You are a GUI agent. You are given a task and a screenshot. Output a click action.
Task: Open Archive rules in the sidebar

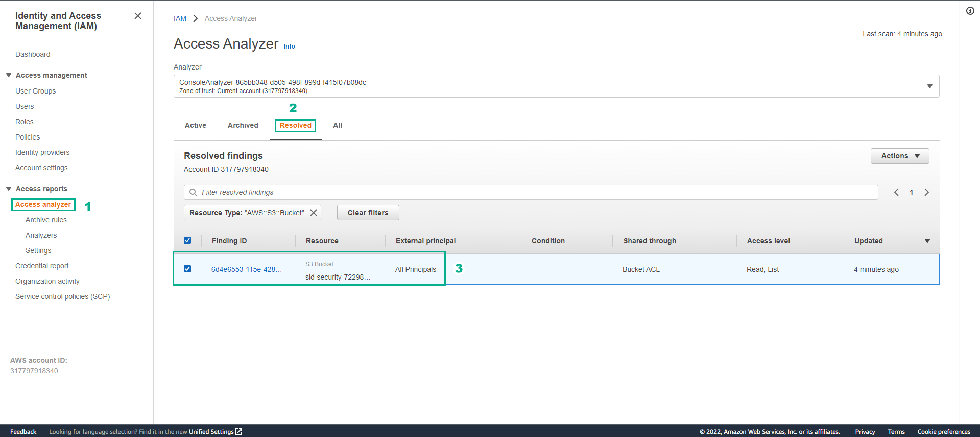46,220
